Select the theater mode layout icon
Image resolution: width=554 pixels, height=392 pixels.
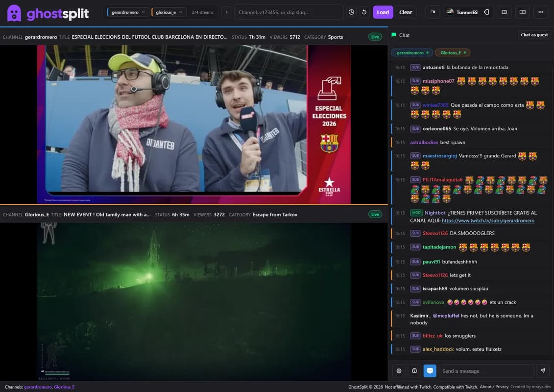point(522,12)
